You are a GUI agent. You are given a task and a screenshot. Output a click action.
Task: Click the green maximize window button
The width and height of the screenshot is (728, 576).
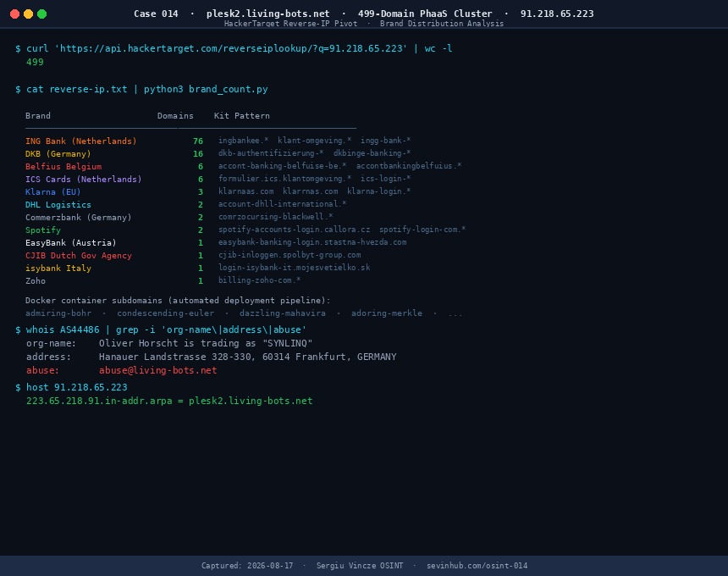(41, 14)
